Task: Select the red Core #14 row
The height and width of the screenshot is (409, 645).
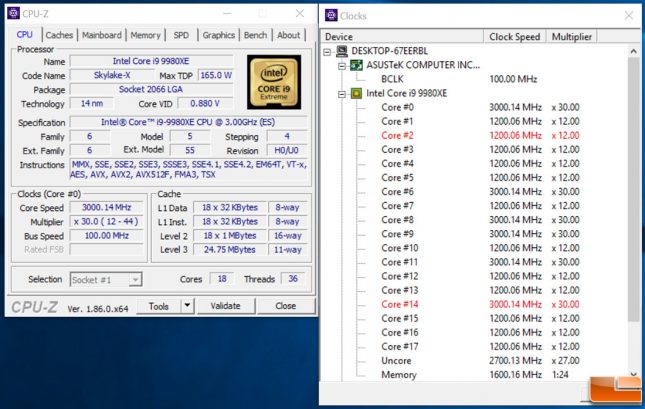Action: (x=480, y=304)
